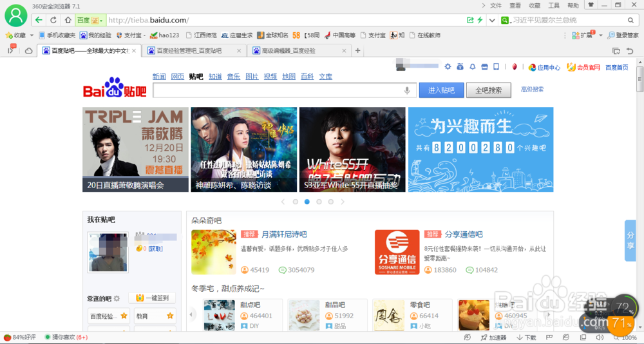Open the shop storefront icon
This screenshot has width=644, height=344.
click(x=485, y=66)
